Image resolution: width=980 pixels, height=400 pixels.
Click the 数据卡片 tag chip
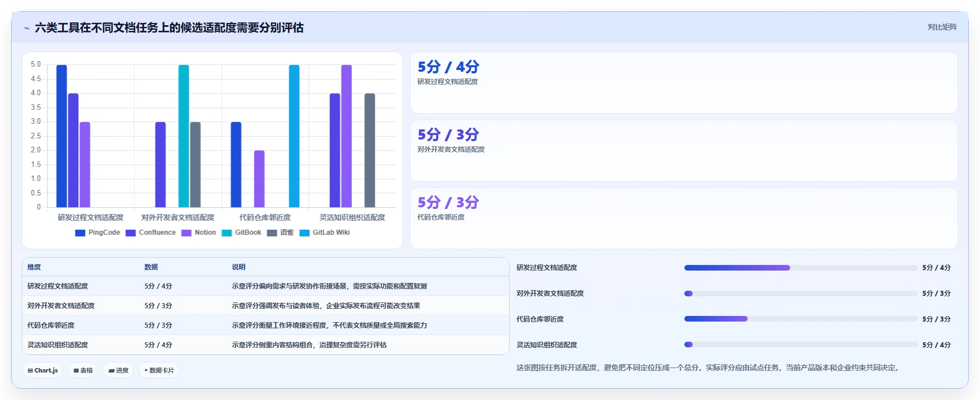[x=159, y=370]
